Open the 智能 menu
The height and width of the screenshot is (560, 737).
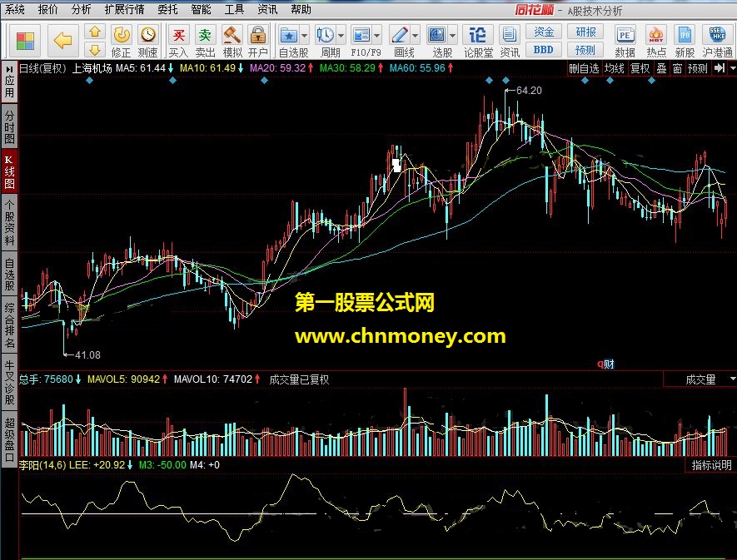coord(202,9)
